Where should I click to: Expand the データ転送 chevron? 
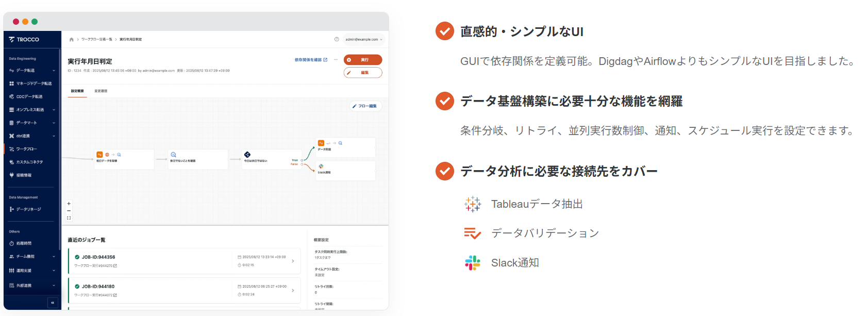(54, 71)
